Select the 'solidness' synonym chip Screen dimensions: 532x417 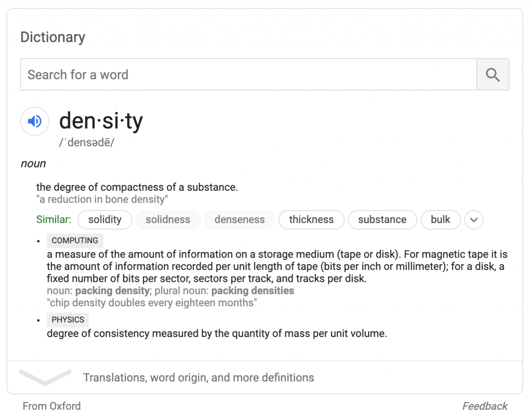pyautogui.click(x=168, y=219)
